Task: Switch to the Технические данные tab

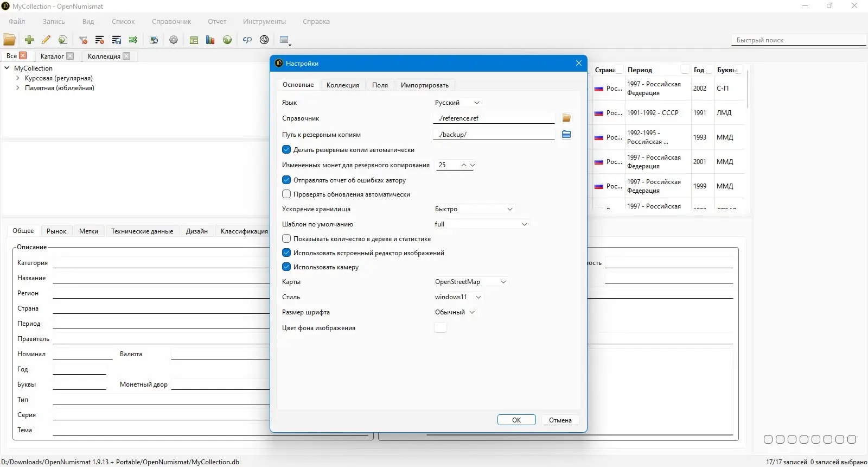Action: (x=142, y=231)
